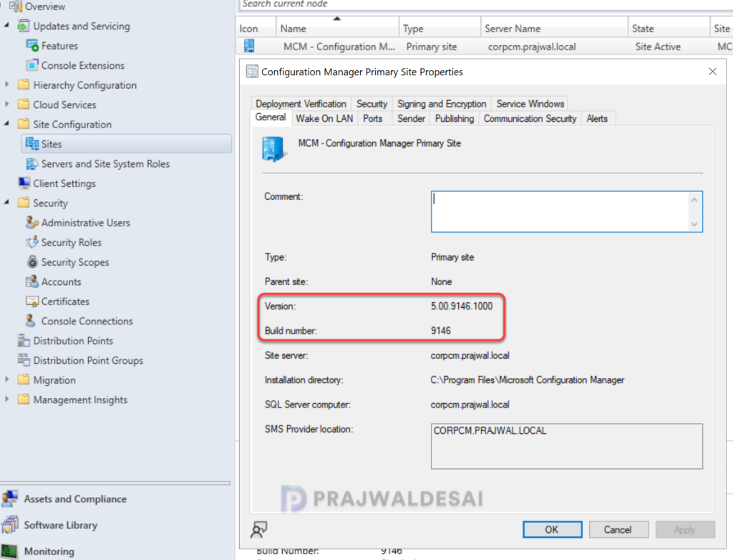The image size is (733, 560).
Task: Close the Site Properties dialog
Action: point(712,72)
